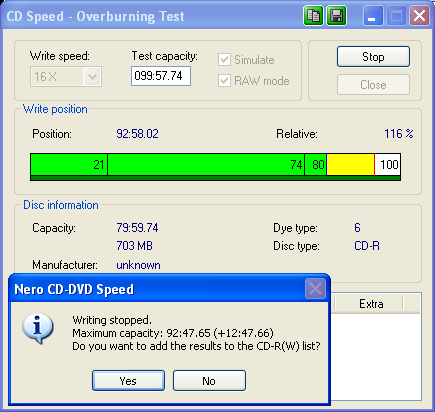Click the green segment marked 80
435x412 pixels.
(x=316, y=164)
